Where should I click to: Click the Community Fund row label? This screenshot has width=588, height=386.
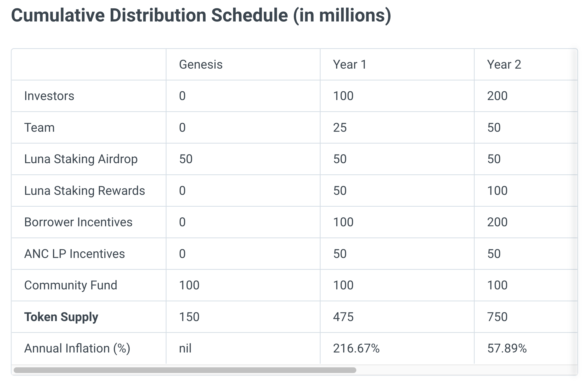71,285
